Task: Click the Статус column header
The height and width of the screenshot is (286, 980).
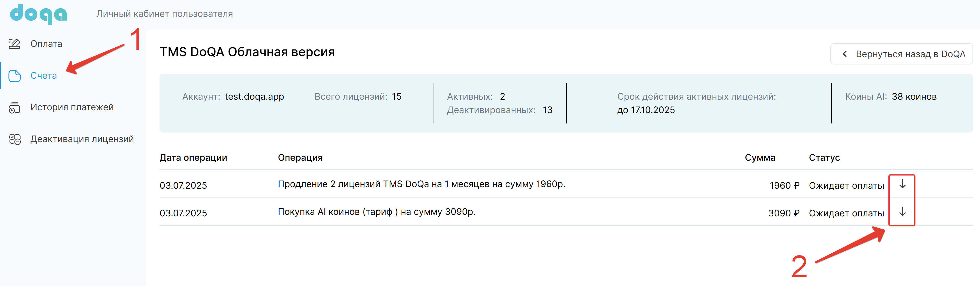Action: point(824,158)
